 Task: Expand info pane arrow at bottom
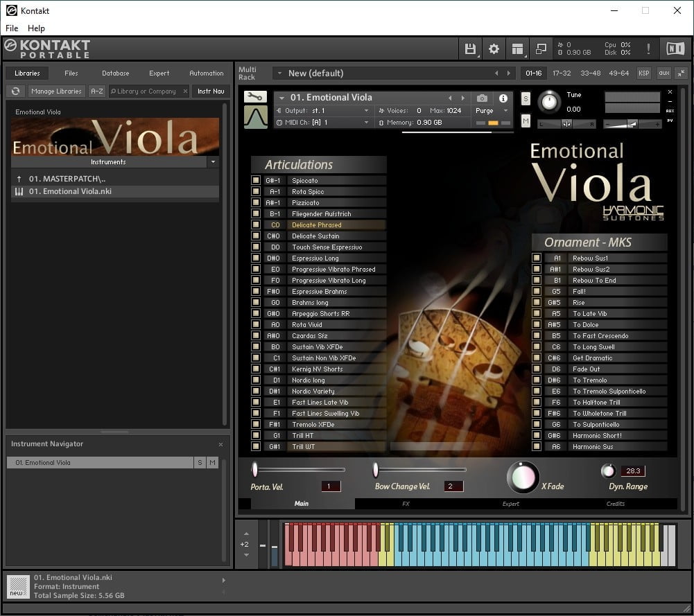[x=223, y=580]
